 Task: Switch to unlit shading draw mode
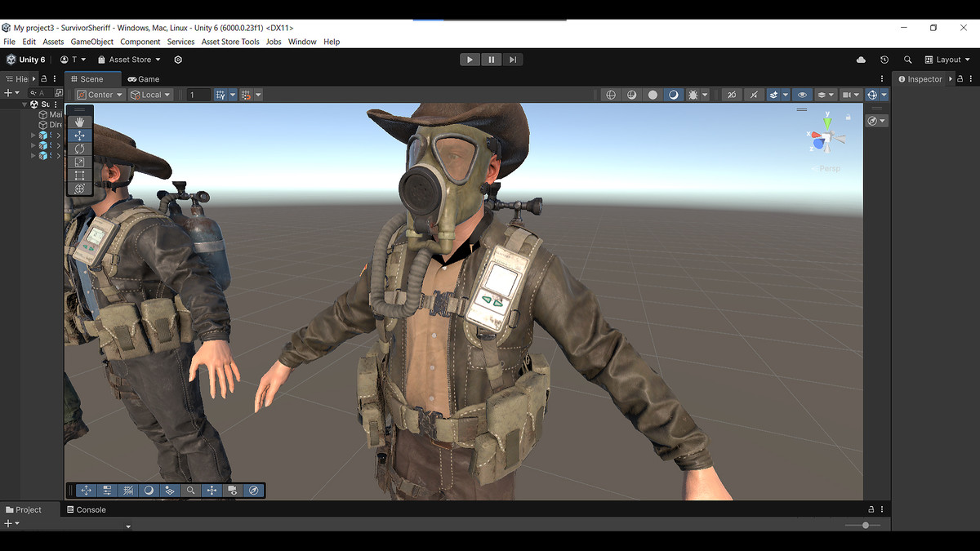pyautogui.click(x=653, y=95)
